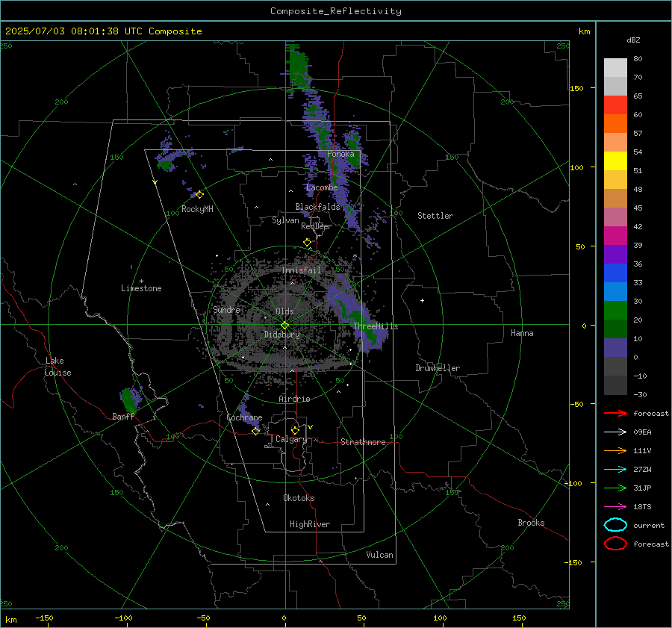Click the Sundre town label
Screen dimensions: 672x628
pos(226,309)
